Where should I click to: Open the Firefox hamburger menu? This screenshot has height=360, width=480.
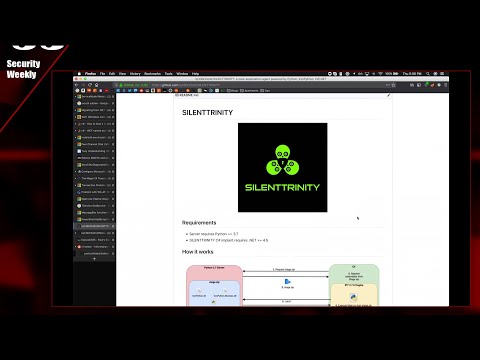pyautogui.click(x=445, y=85)
